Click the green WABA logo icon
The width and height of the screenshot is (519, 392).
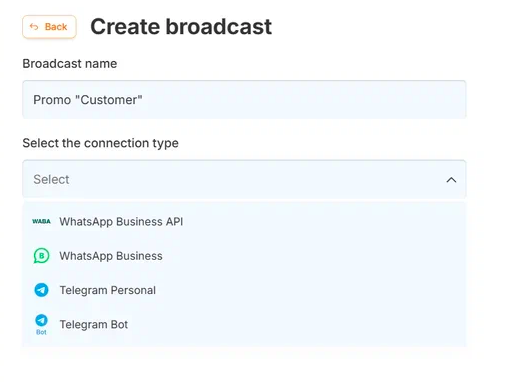tap(41, 221)
